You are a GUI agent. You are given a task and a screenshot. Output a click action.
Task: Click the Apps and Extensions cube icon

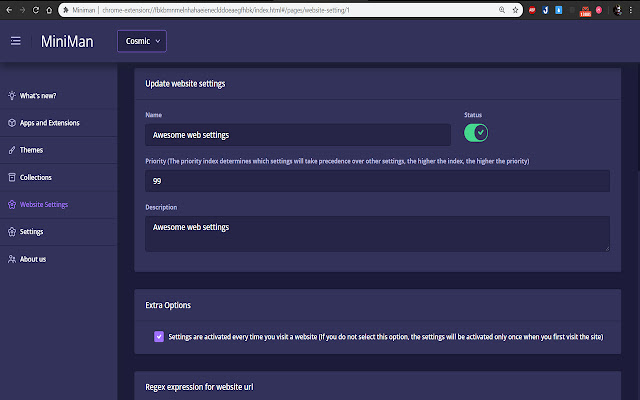11,123
